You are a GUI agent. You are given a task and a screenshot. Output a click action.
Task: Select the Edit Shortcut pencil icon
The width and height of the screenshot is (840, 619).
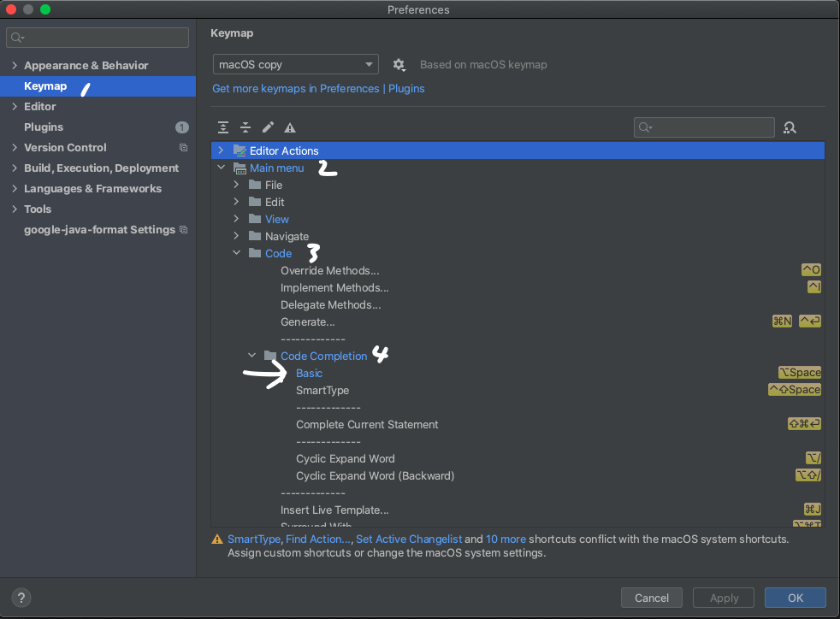click(x=268, y=127)
